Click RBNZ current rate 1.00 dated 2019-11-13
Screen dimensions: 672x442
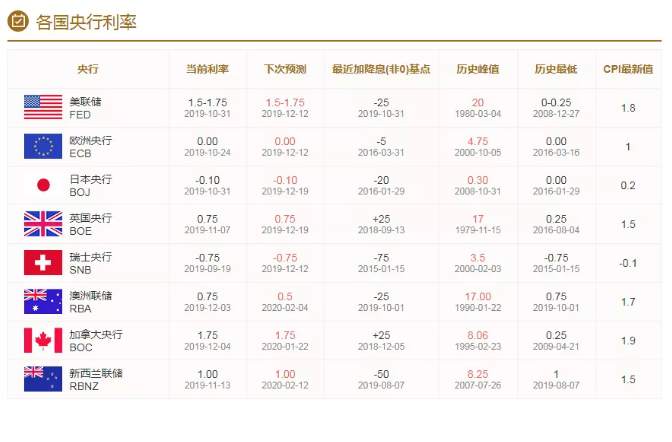pos(207,379)
